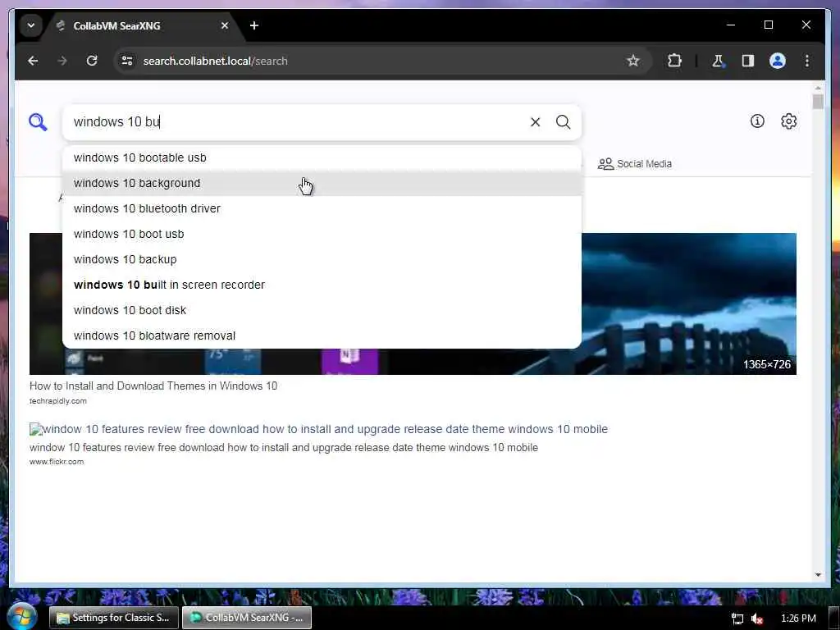
Task: Click the address bar URL
Action: [x=216, y=61]
